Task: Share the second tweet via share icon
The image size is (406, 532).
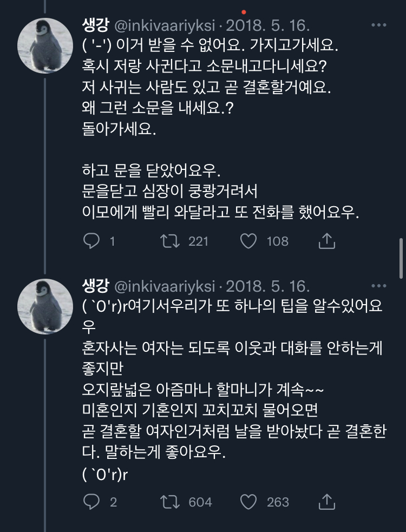Action: 326,502
